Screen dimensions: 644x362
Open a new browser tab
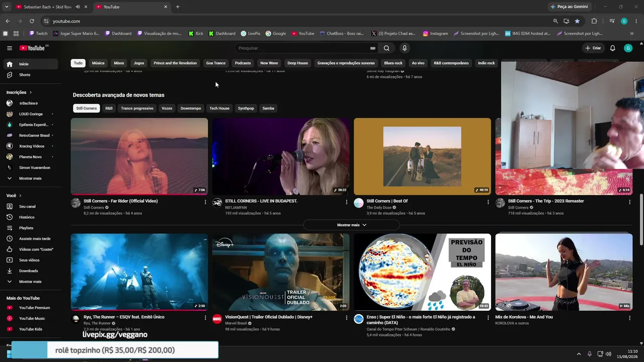pyautogui.click(x=178, y=7)
